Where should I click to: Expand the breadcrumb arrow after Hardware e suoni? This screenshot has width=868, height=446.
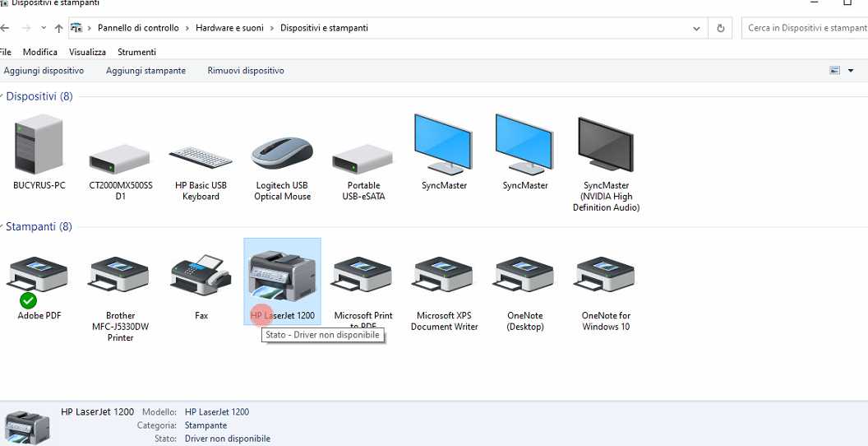coord(272,28)
